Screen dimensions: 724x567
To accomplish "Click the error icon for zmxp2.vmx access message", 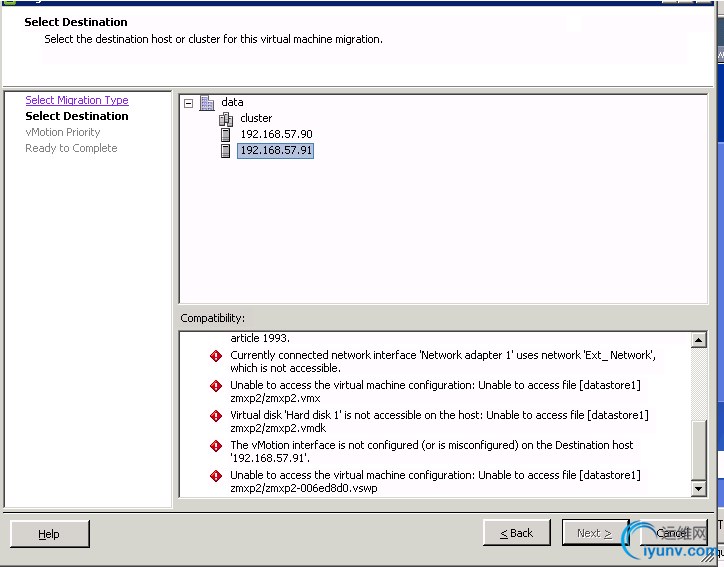I will pos(216,386).
